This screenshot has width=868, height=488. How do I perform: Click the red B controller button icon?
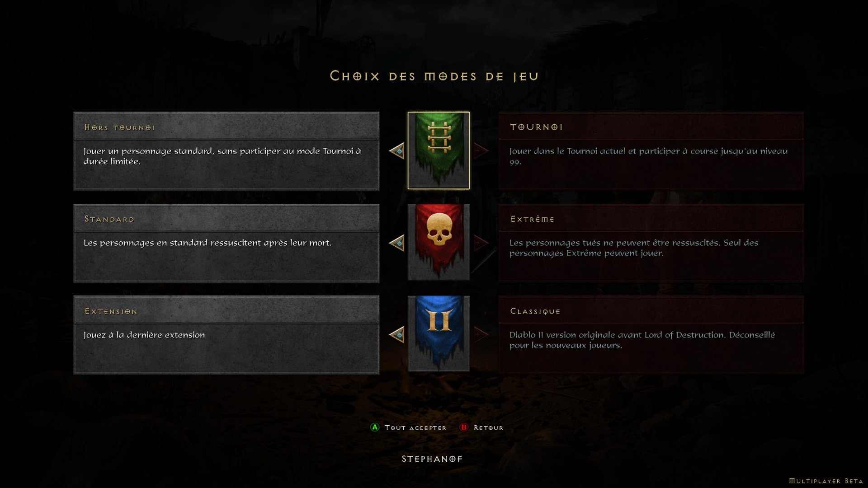click(x=464, y=427)
